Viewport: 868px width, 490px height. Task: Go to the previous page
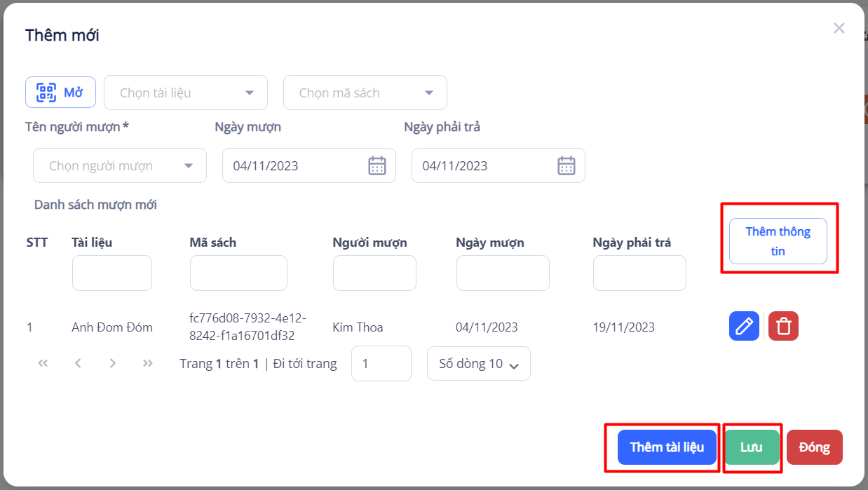point(78,363)
